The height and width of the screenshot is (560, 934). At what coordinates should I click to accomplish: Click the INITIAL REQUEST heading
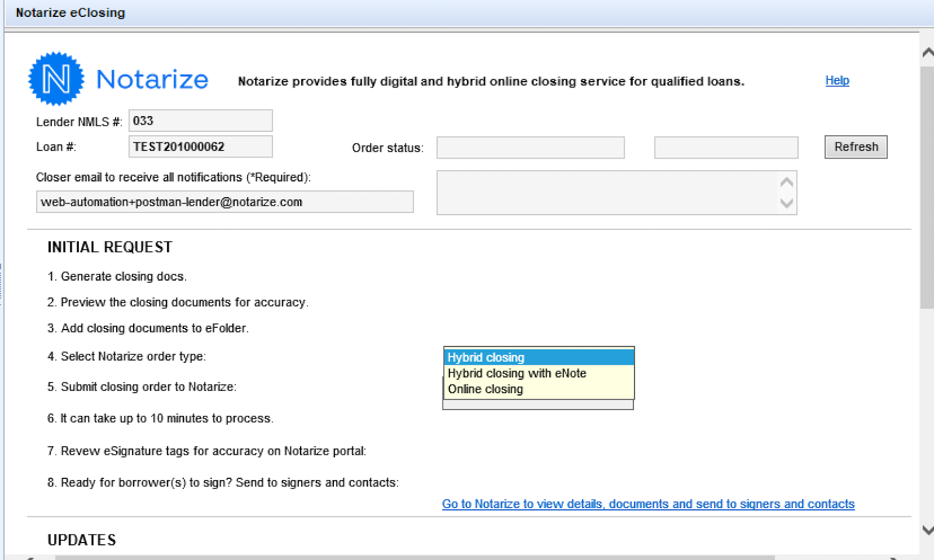pyautogui.click(x=110, y=247)
